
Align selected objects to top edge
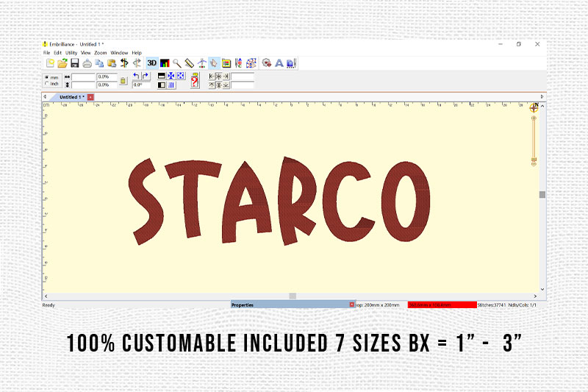point(212,85)
